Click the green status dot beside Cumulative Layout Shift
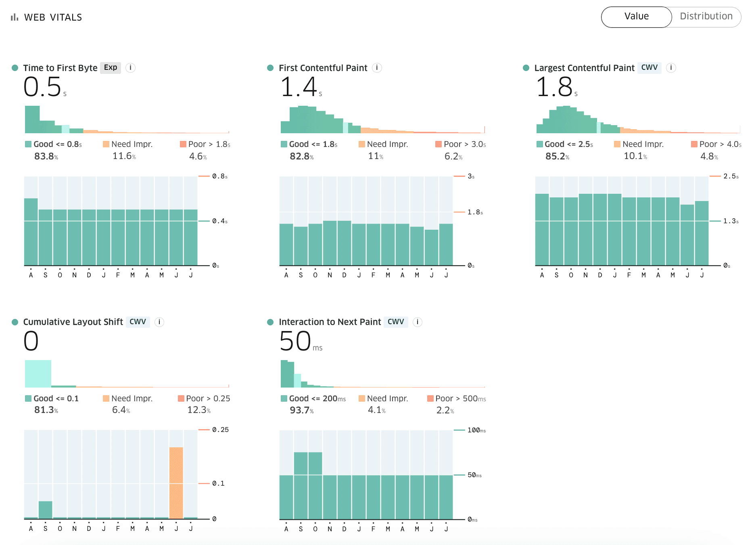Screen dimensions: 756x545 pyautogui.click(x=15, y=322)
